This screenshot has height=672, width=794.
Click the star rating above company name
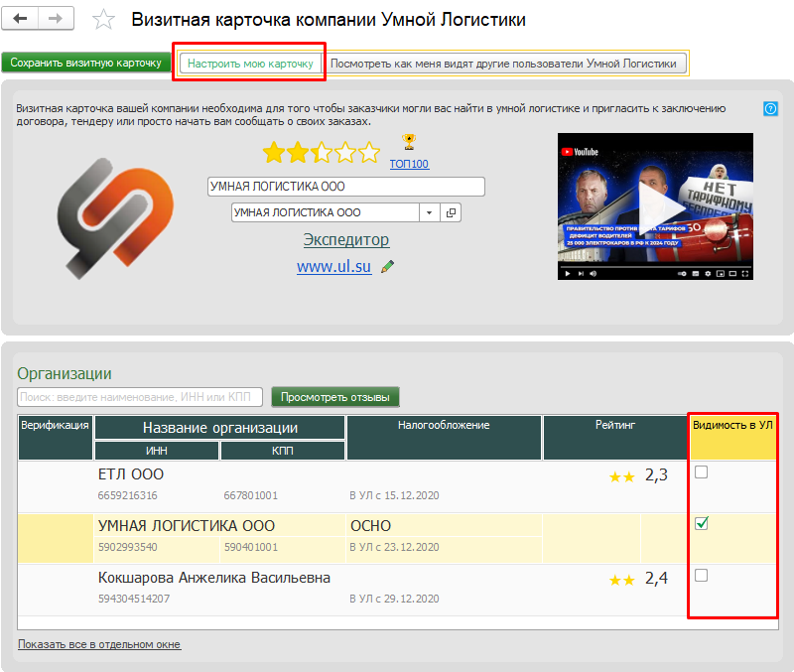pyautogui.click(x=322, y=152)
